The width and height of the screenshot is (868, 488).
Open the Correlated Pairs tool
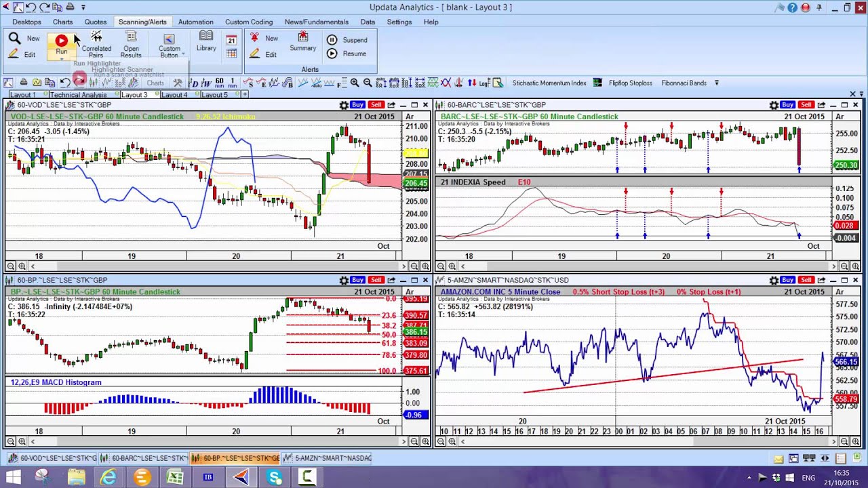pos(96,44)
